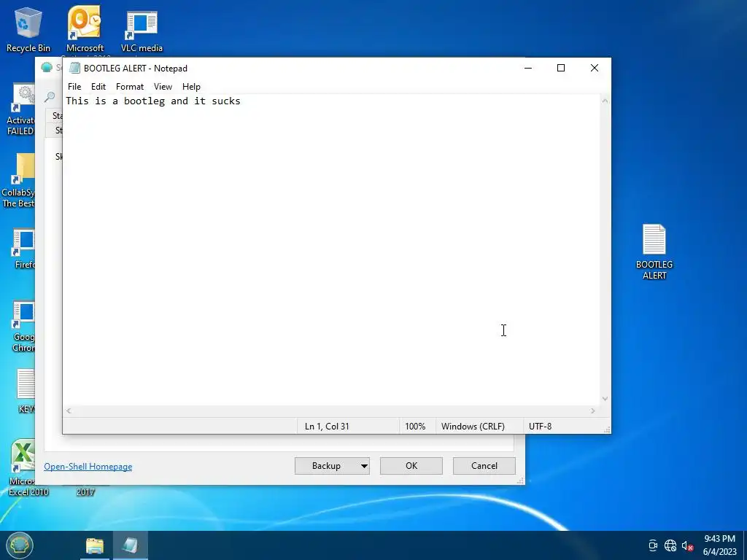Click the network globe tray icon
This screenshot has height=560, width=747.
[x=670, y=545]
